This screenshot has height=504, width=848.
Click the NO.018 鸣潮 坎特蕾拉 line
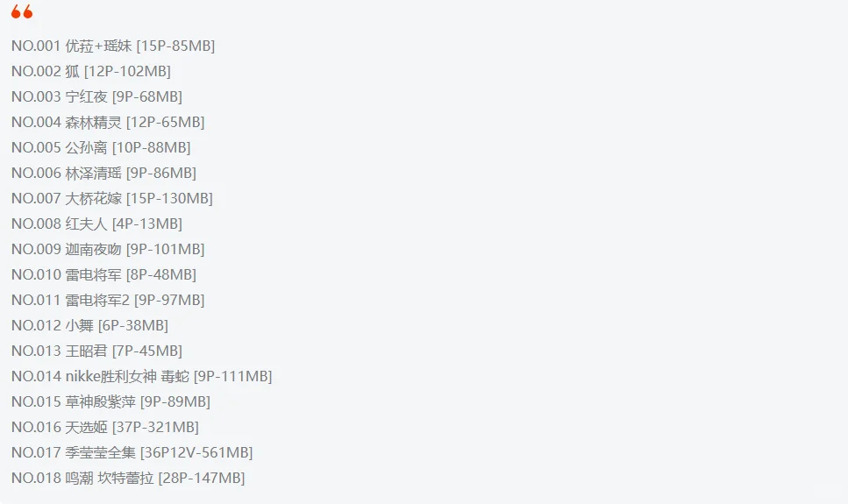[x=128, y=478]
